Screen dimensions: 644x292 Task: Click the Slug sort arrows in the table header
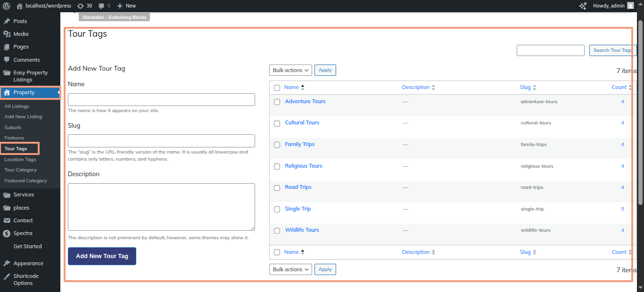click(535, 88)
